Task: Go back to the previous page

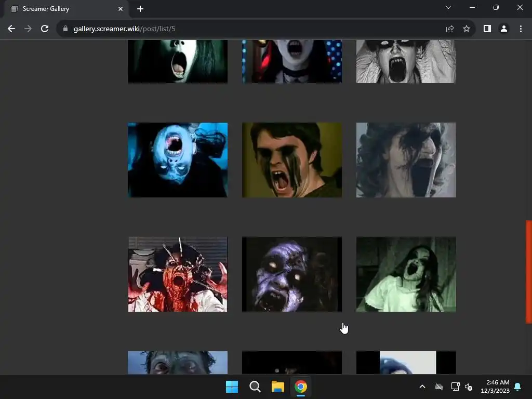Action: pyautogui.click(x=11, y=29)
